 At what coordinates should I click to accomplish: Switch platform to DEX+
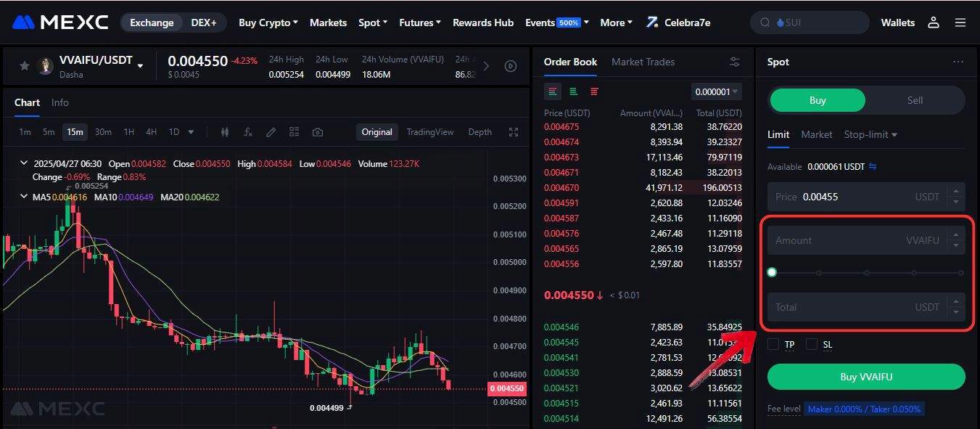(204, 23)
